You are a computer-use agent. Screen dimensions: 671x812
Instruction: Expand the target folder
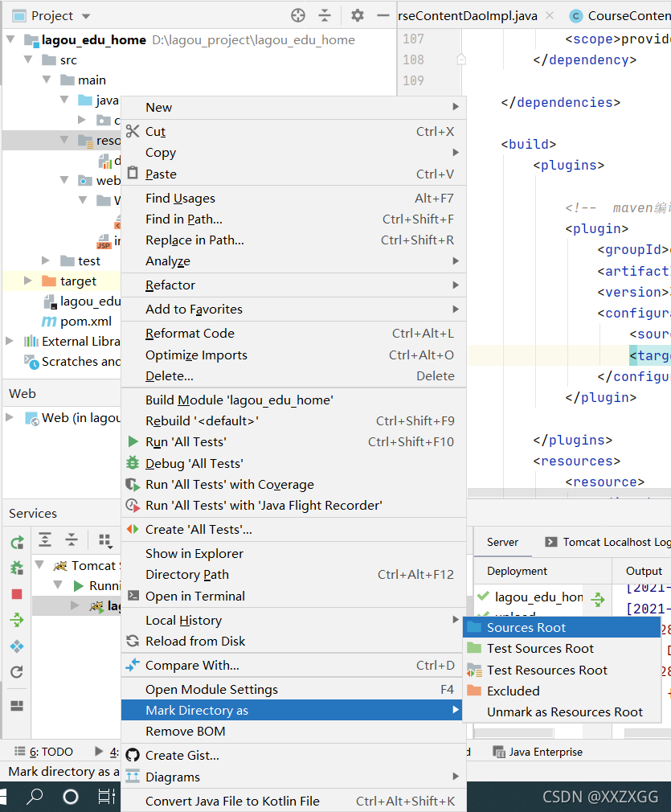[x=28, y=280]
